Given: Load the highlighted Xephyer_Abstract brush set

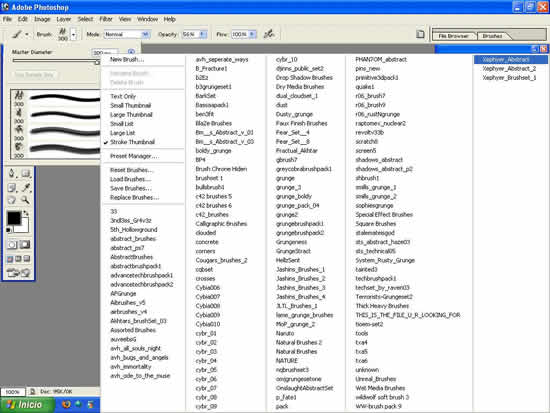Looking at the screenshot, I should (510, 59).
